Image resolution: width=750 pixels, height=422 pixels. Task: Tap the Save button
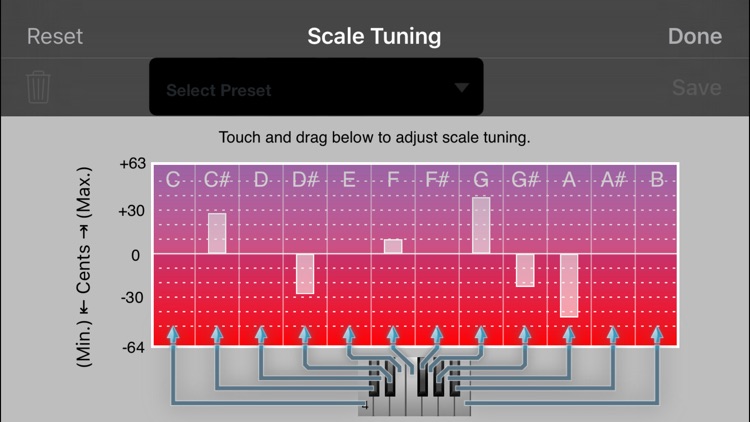pos(696,88)
